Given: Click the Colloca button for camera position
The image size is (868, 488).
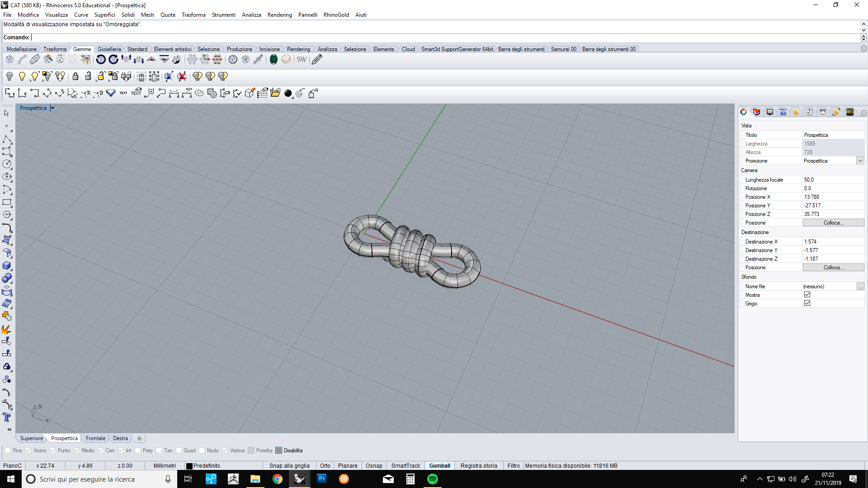Looking at the screenshot, I should coord(833,222).
